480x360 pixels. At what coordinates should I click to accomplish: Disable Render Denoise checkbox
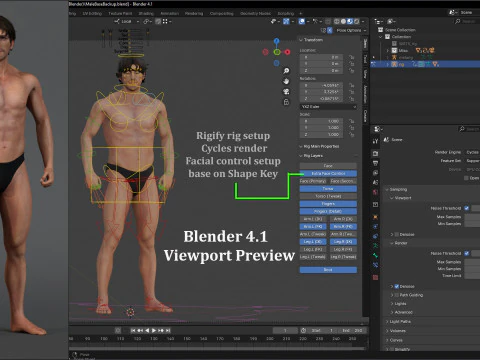point(397,286)
